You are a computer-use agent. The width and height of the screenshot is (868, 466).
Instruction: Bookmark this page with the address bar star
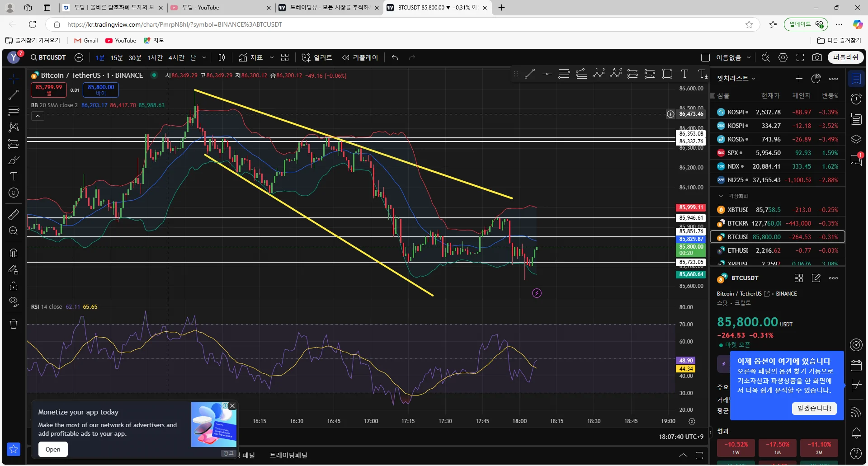coord(749,24)
